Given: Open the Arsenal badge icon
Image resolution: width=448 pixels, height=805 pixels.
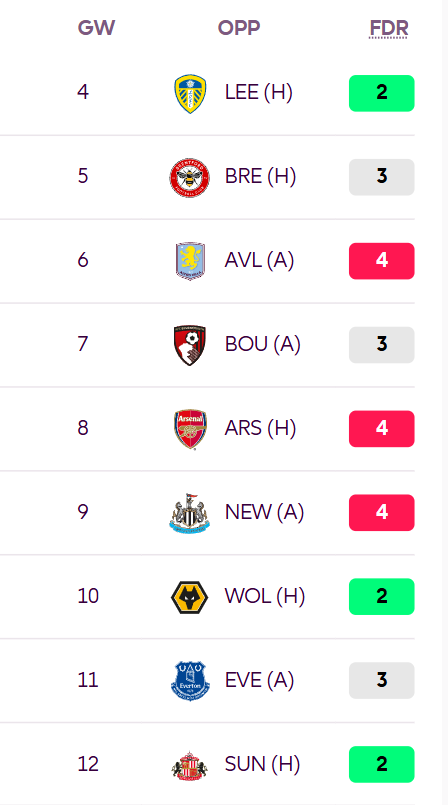Looking at the screenshot, I should tap(190, 429).
